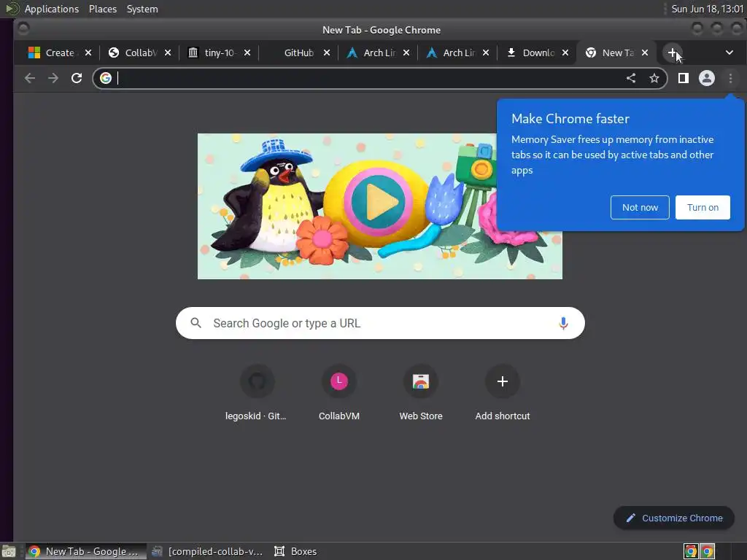The height and width of the screenshot is (560, 747).
Task: Click the Make Chrome faster heading
Action: tap(570, 119)
